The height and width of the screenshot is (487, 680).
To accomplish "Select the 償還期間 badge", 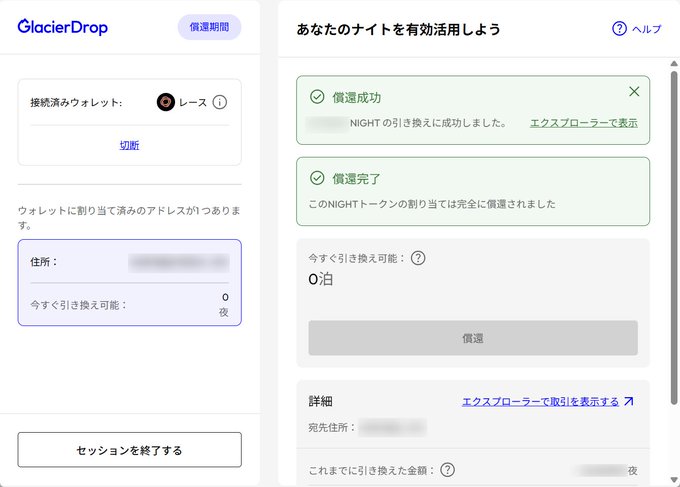I will [209, 27].
